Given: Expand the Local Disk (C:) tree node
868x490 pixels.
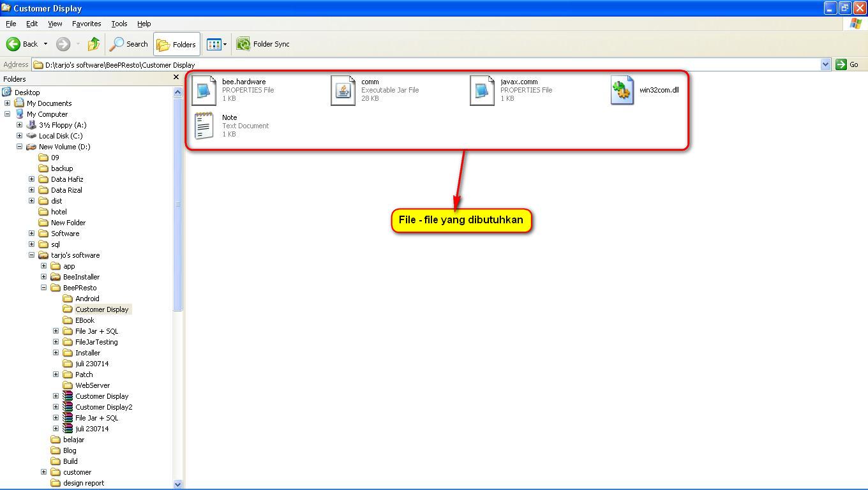Looking at the screenshot, I should tap(19, 136).
